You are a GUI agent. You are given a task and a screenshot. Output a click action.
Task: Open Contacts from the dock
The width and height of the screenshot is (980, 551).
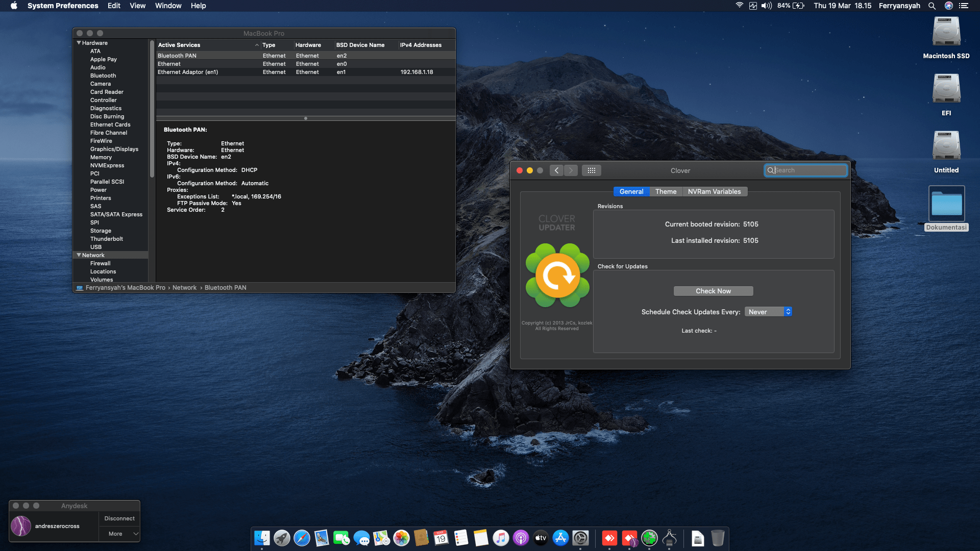click(421, 538)
